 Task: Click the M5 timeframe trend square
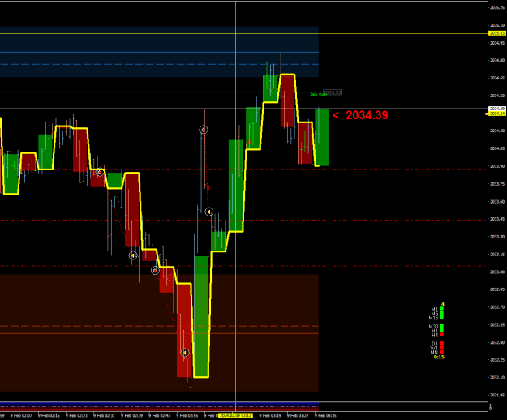click(442, 313)
